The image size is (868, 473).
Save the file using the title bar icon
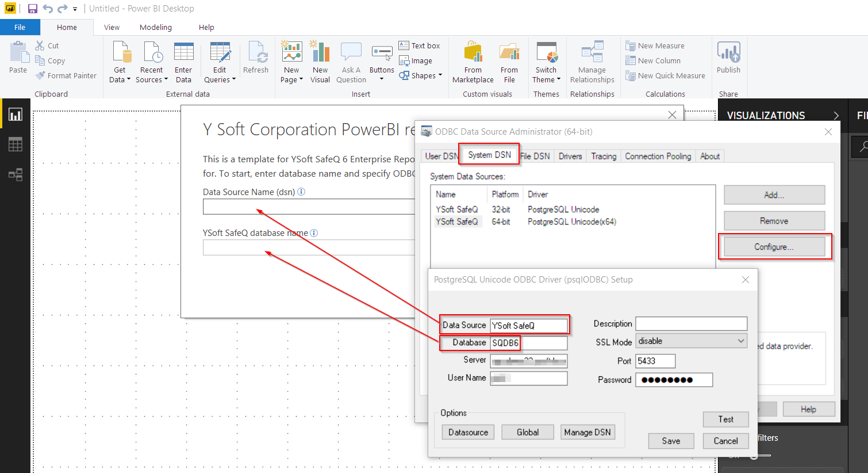(33, 9)
